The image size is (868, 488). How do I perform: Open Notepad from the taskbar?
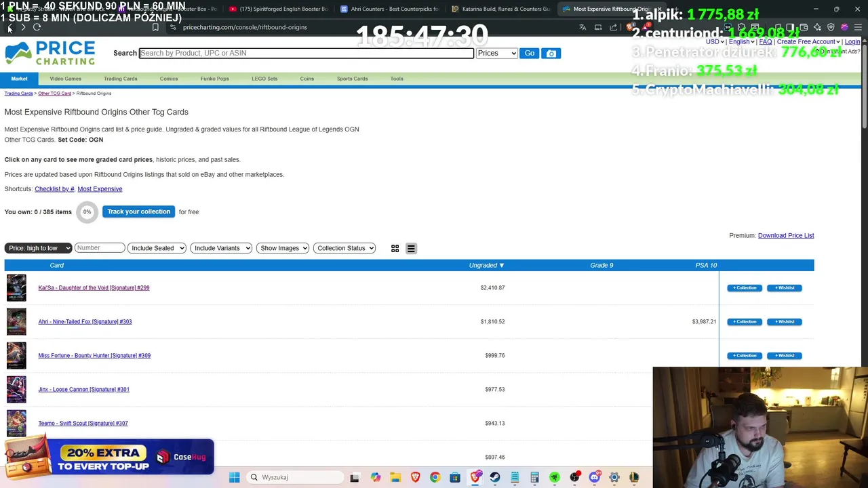pos(515,477)
